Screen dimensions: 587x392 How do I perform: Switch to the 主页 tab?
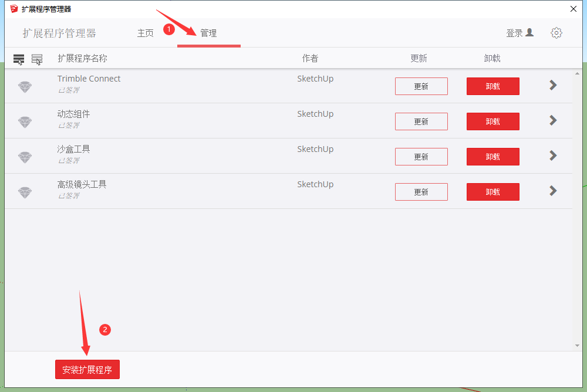coord(145,33)
